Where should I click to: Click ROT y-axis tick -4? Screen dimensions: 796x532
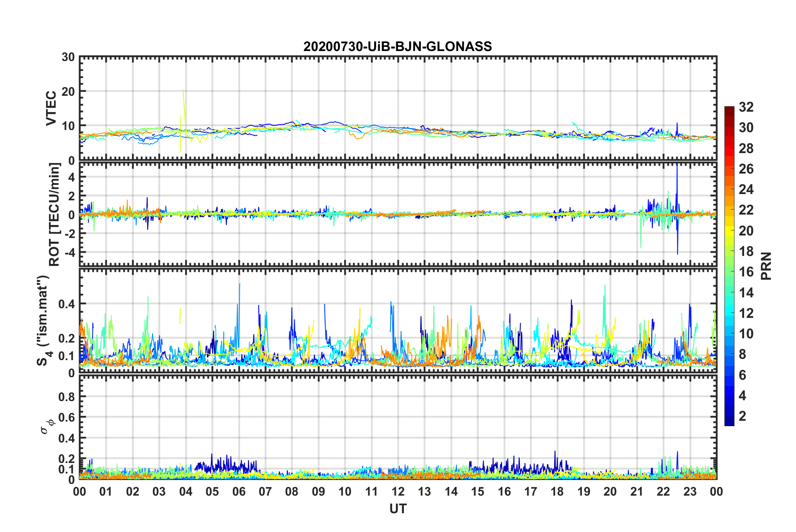(70, 253)
